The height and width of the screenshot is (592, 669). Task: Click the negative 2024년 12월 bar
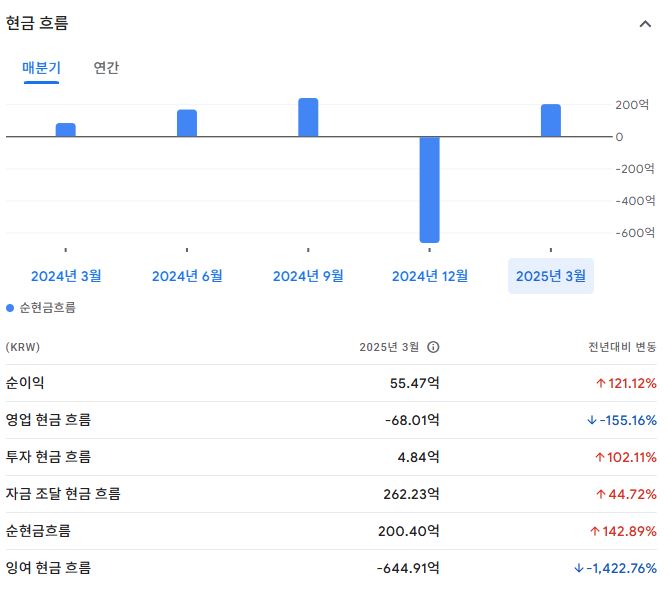tap(430, 190)
